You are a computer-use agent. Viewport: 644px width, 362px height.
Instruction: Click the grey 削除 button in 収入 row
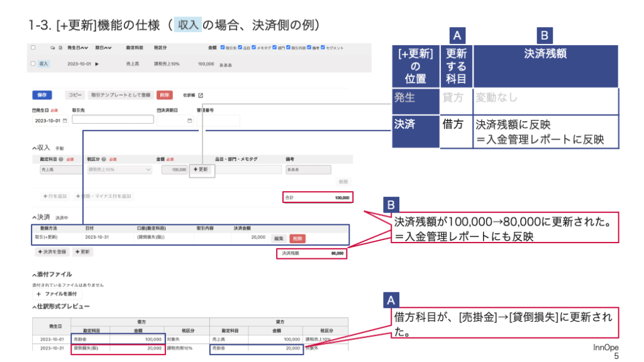point(343,182)
